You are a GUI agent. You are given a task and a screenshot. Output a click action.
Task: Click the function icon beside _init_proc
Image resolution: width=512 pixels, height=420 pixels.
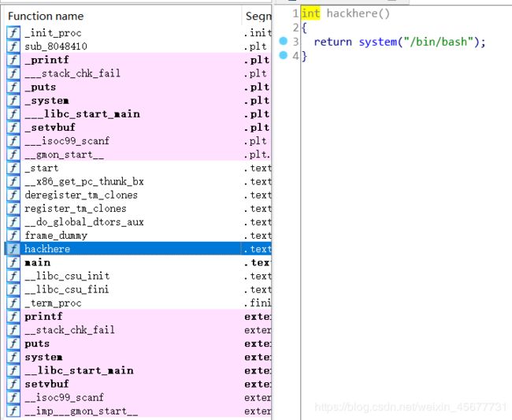tap(13, 32)
